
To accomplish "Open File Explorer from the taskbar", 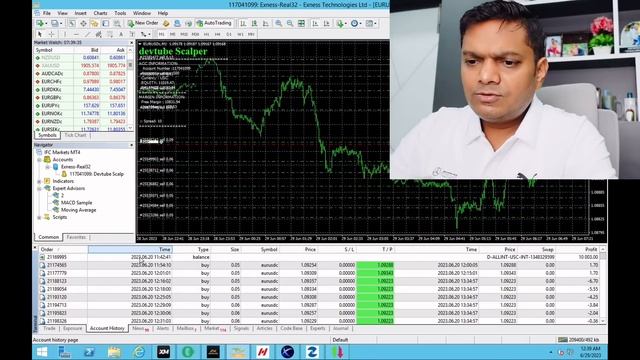I will 114,352.
